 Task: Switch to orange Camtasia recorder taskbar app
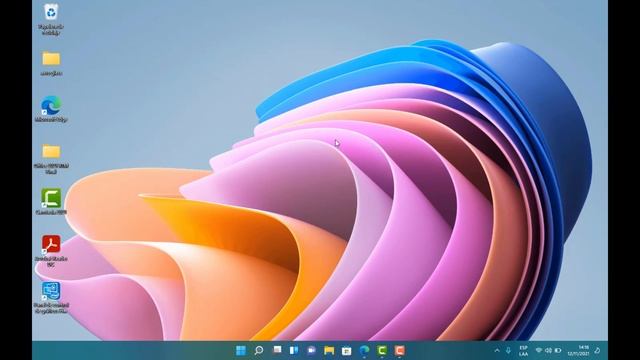coord(400,351)
